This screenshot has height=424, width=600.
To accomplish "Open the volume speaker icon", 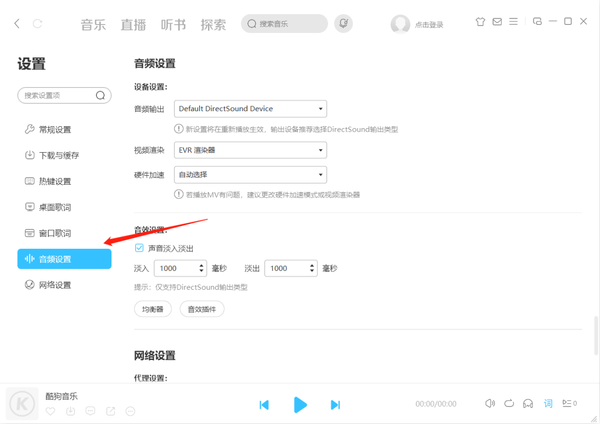I will pos(490,404).
